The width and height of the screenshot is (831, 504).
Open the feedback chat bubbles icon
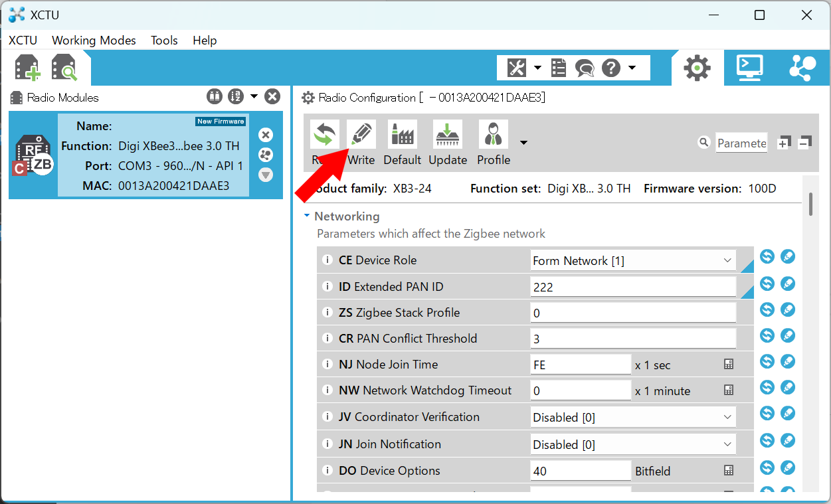tap(585, 68)
